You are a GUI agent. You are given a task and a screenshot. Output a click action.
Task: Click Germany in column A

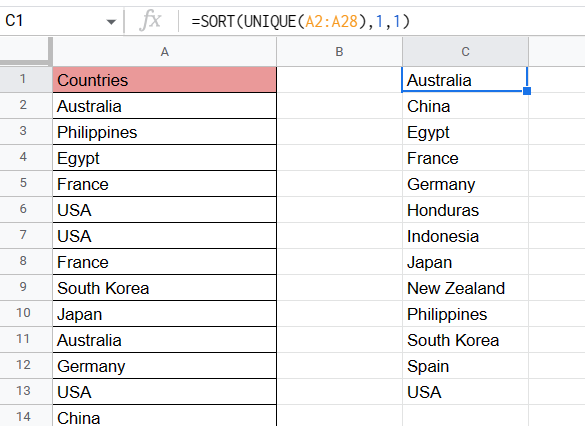(x=165, y=366)
